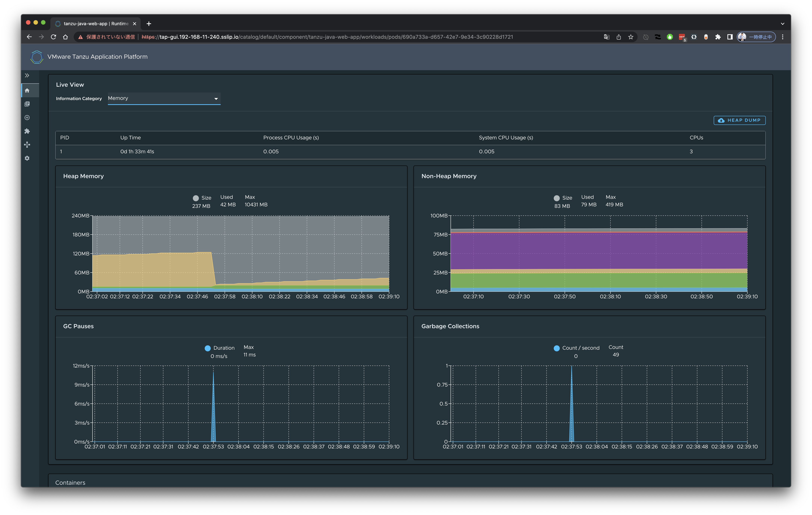
Task: Expand the collapsed navigation sidebar
Action: [x=27, y=75]
